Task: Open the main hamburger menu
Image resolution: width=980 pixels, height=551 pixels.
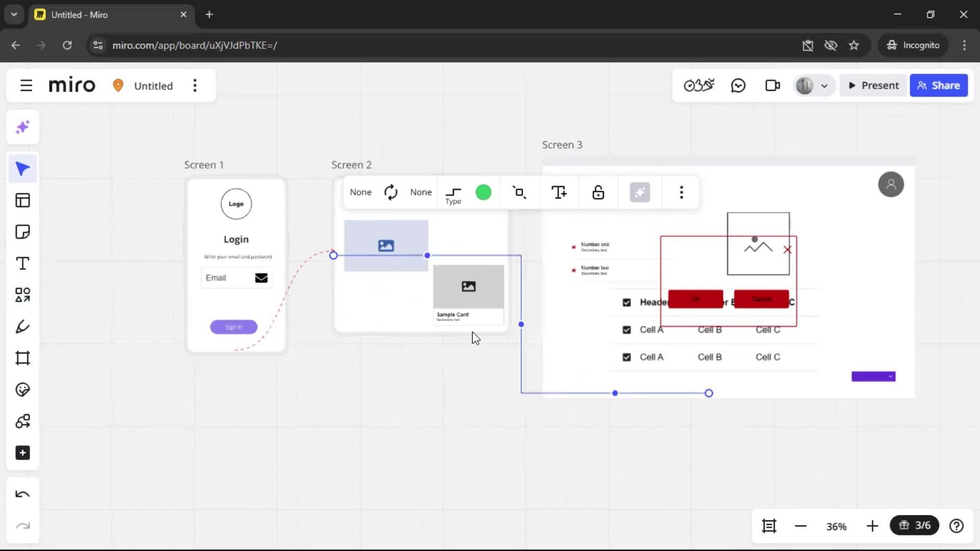Action: coord(26,86)
